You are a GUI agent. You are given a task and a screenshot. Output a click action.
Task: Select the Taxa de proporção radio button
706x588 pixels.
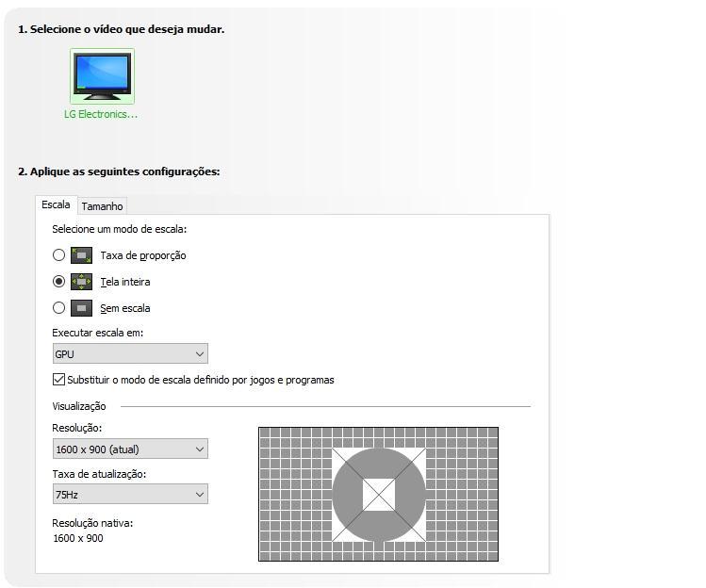pos(59,255)
